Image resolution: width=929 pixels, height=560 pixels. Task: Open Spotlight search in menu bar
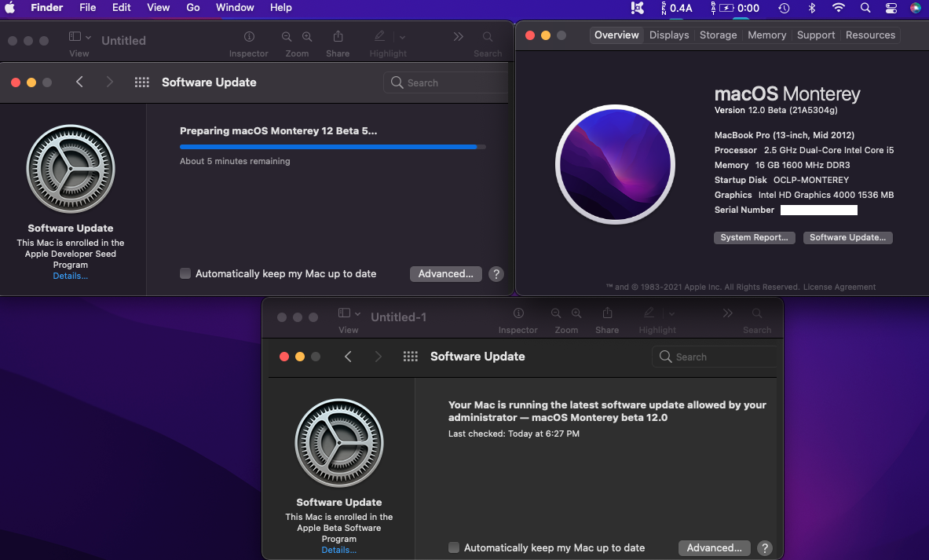[x=865, y=8]
